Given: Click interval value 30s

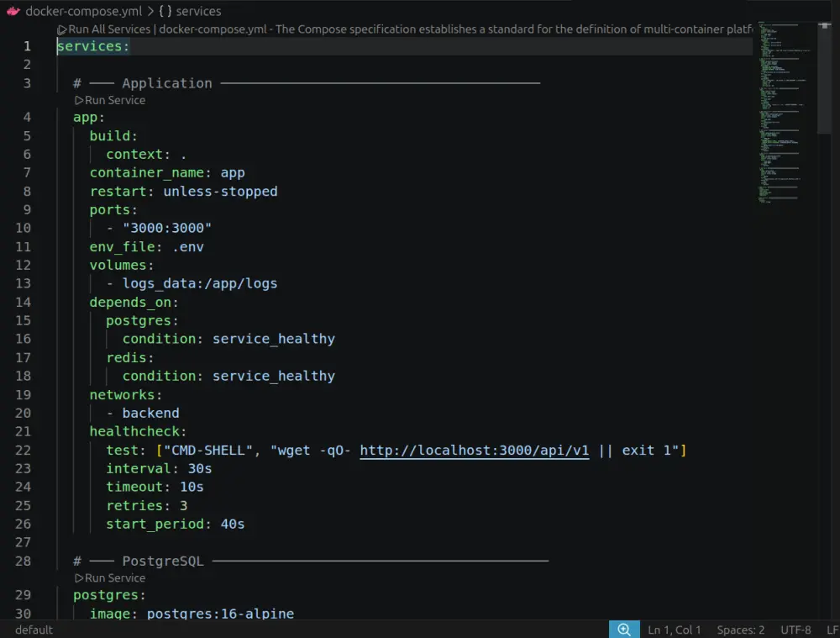Looking at the screenshot, I should point(200,468).
